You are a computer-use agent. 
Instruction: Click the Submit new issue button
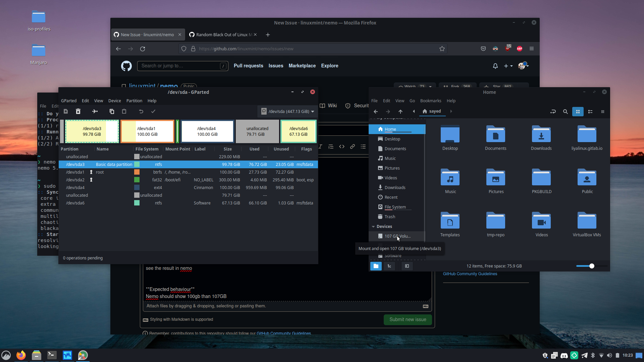click(408, 319)
